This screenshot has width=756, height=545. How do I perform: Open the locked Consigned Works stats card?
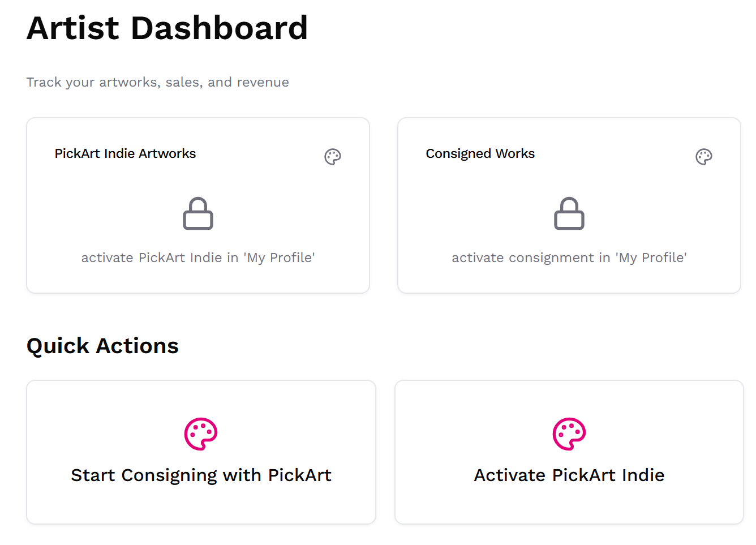[x=569, y=187]
